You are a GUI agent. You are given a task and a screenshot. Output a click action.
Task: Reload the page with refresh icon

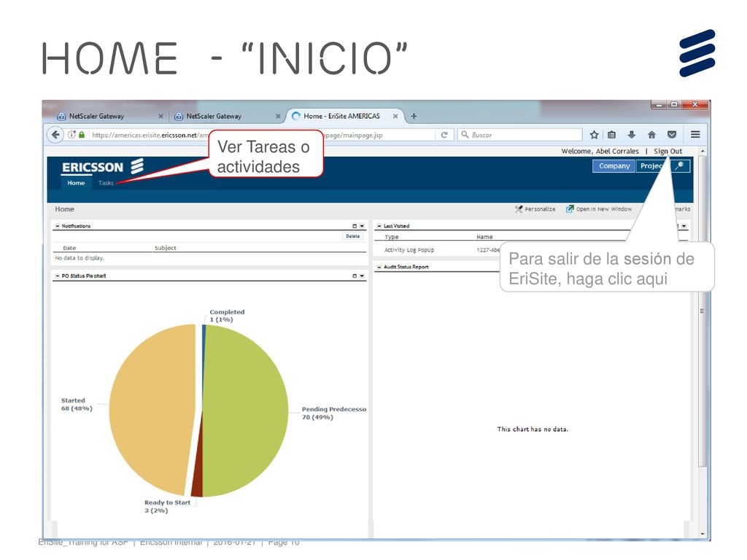pos(444,135)
